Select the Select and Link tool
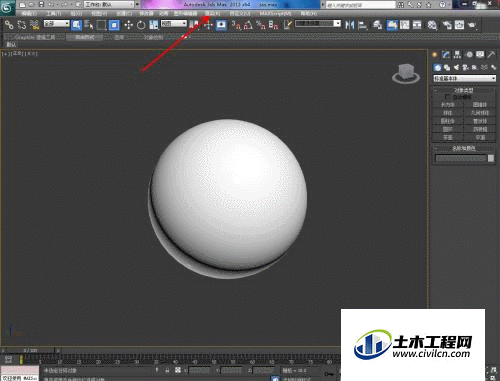The width and height of the screenshot is (500, 381). (9, 25)
